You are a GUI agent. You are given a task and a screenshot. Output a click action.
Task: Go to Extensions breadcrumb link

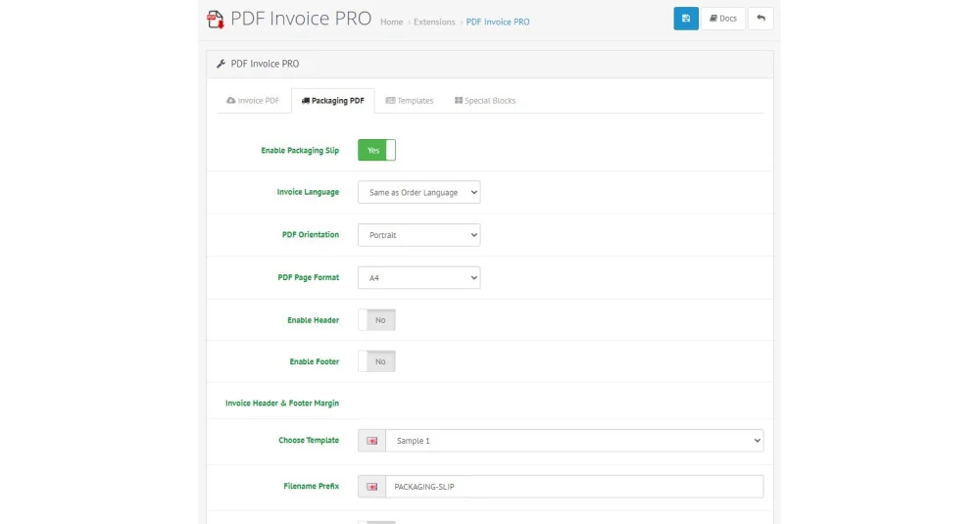[434, 22]
